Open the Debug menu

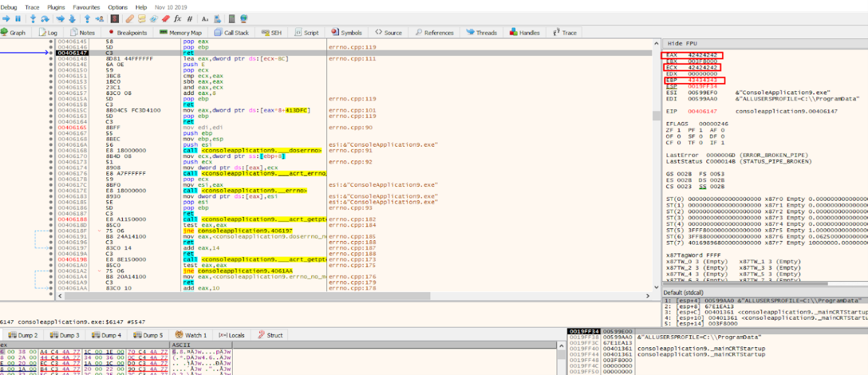point(9,7)
